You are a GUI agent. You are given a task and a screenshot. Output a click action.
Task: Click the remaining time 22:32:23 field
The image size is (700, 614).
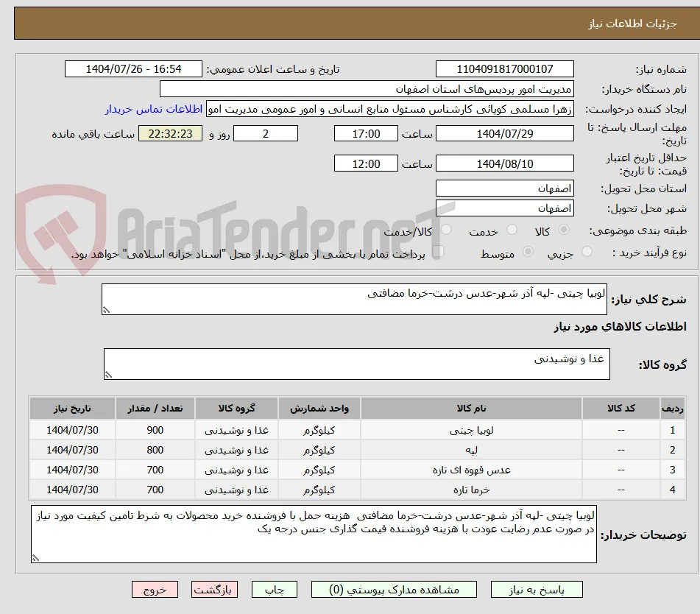click(x=170, y=133)
